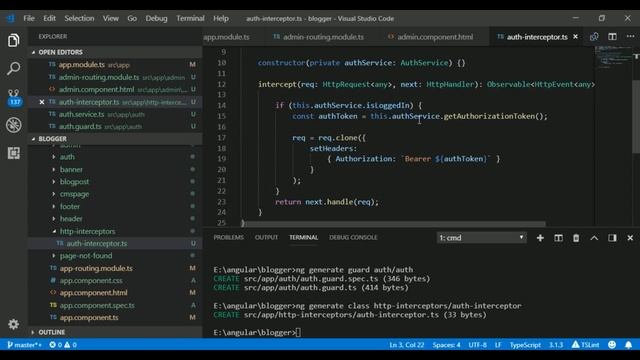Open the Selection menu
640x360 pixels.
coord(79,18)
